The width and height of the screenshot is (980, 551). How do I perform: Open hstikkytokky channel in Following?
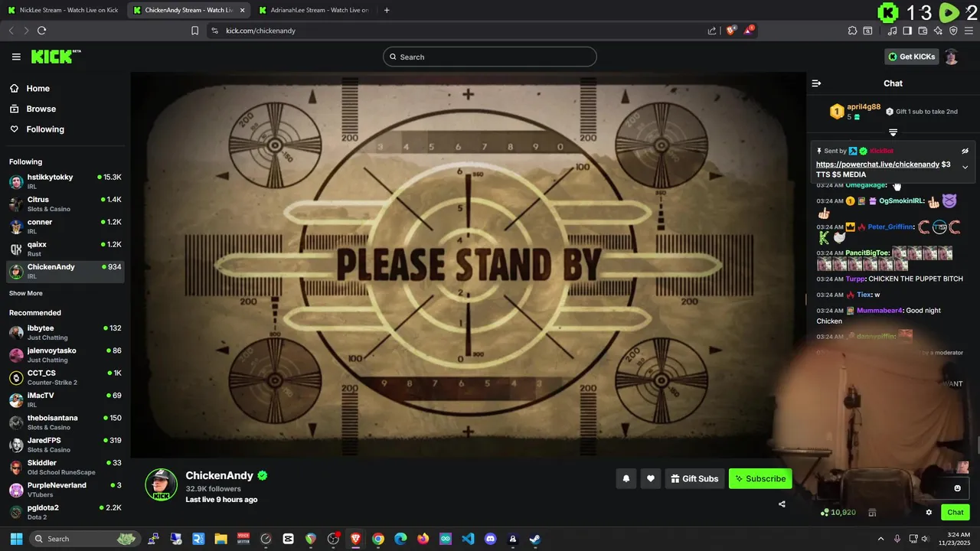(x=65, y=181)
